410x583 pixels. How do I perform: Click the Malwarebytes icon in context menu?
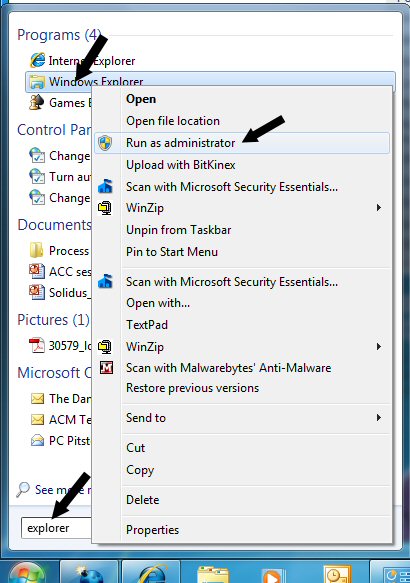[106, 368]
